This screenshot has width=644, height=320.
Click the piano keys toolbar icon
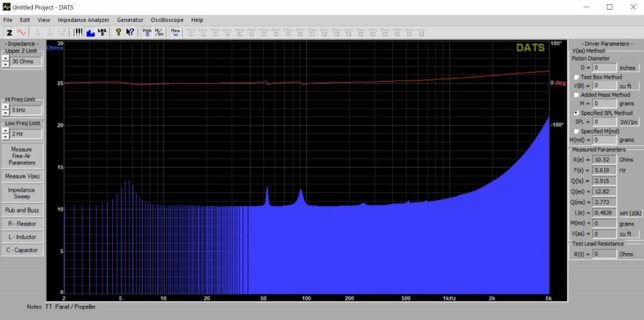(x=79, y=32)
